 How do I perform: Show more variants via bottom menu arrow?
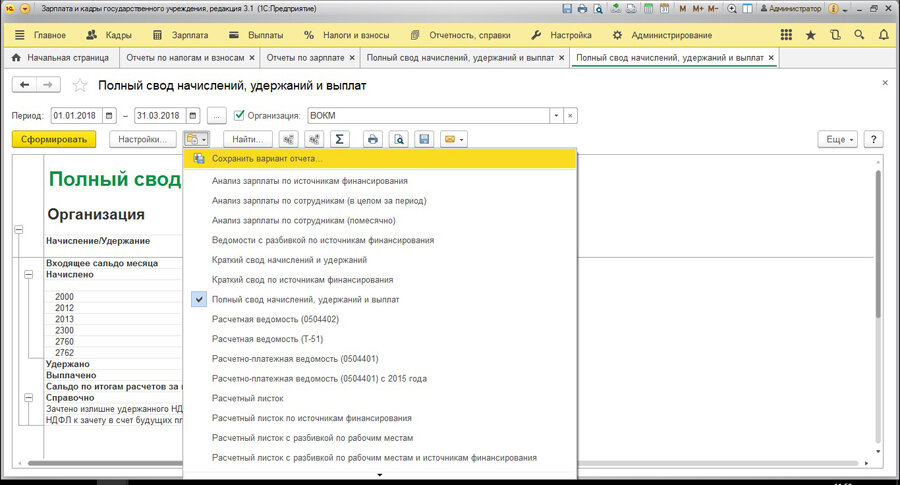(x=379, y=475)
